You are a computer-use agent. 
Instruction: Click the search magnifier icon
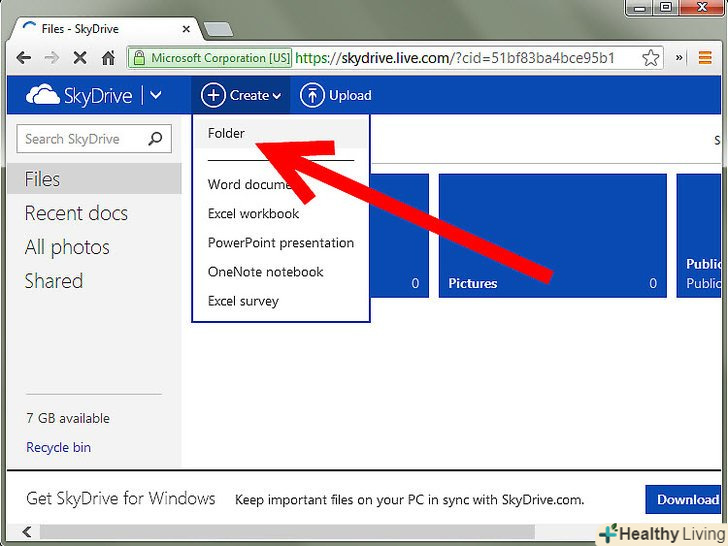tap(155, 138)
